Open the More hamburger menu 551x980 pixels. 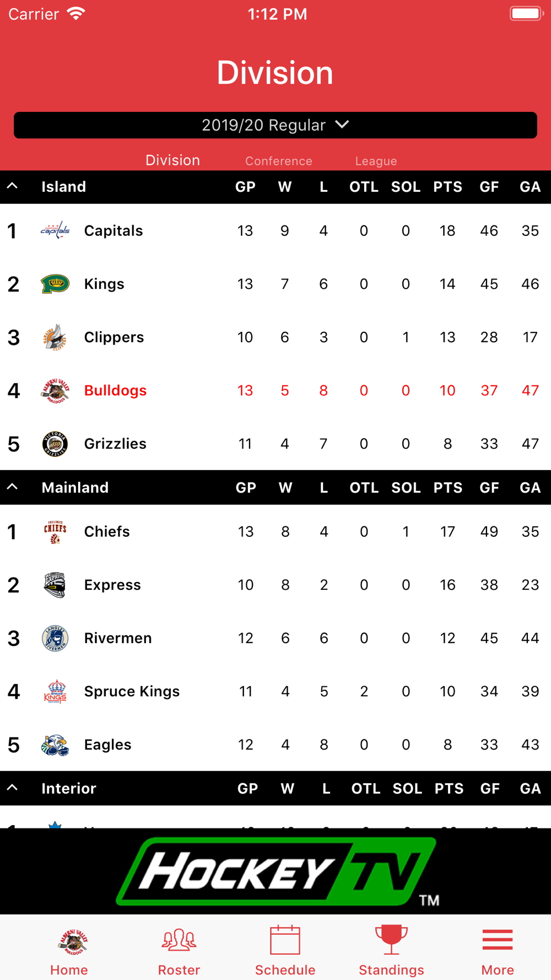pyautogui.click(x=498, y=950)
